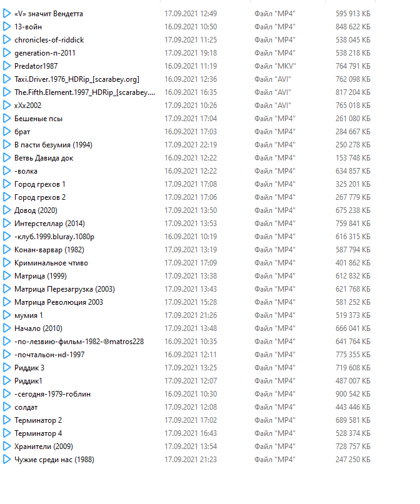The height and width of the screenshot is (504, 420).
Task: Click the icon beside Город грехов 2
Action: [7, 197]
